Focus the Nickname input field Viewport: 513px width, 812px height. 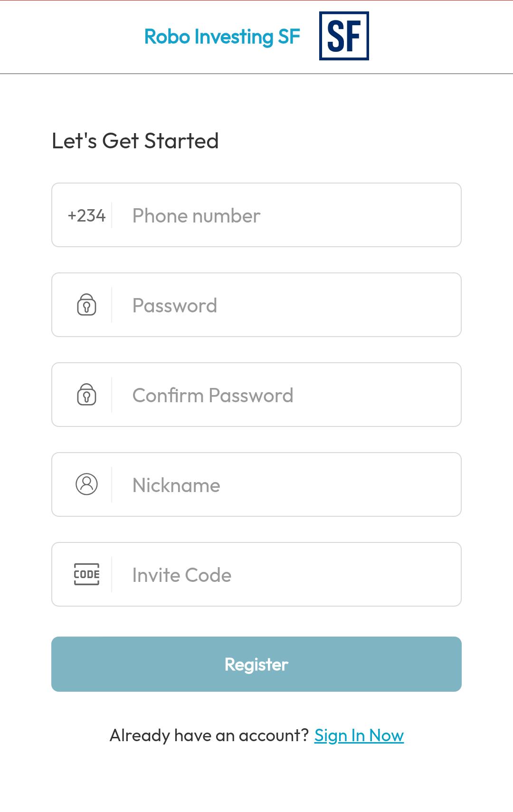point(285,485)
